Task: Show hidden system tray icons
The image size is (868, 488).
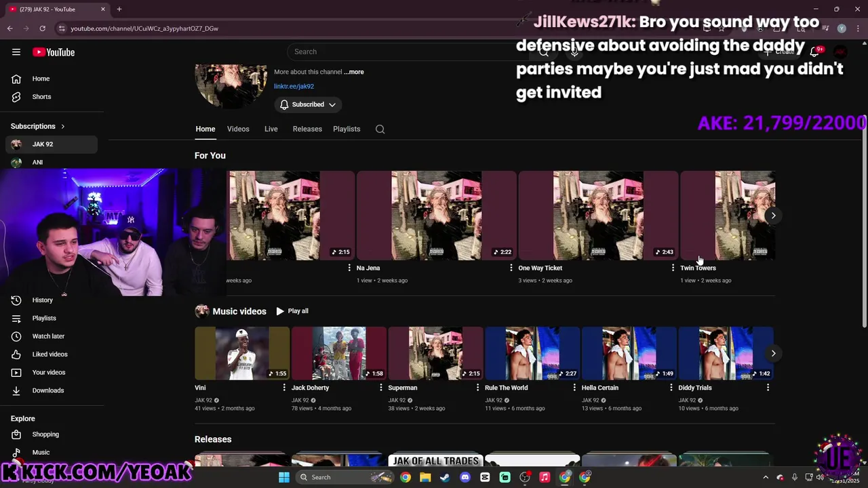Action: click(766, 477)
